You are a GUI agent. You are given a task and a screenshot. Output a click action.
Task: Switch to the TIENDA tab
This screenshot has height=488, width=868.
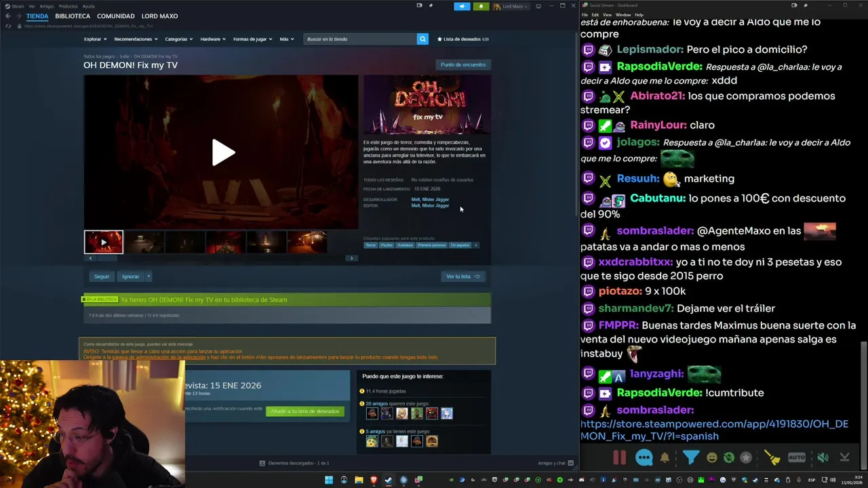(37, 16)
